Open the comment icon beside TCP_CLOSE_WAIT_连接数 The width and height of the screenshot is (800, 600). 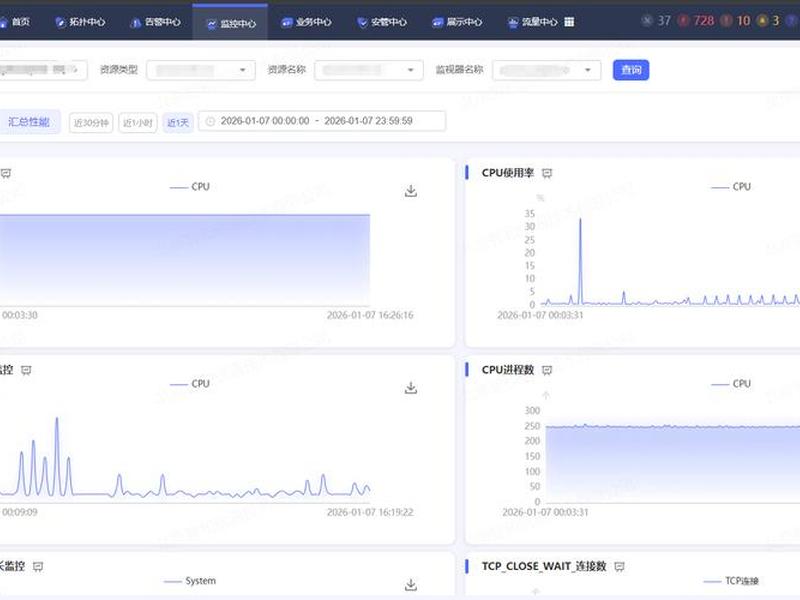click(x=619, y=567)
